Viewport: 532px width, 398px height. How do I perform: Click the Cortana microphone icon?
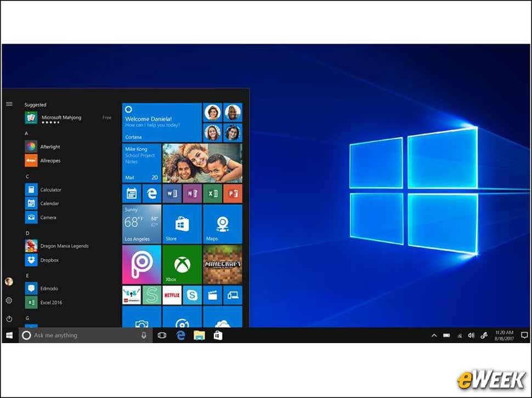click(144, 335)
